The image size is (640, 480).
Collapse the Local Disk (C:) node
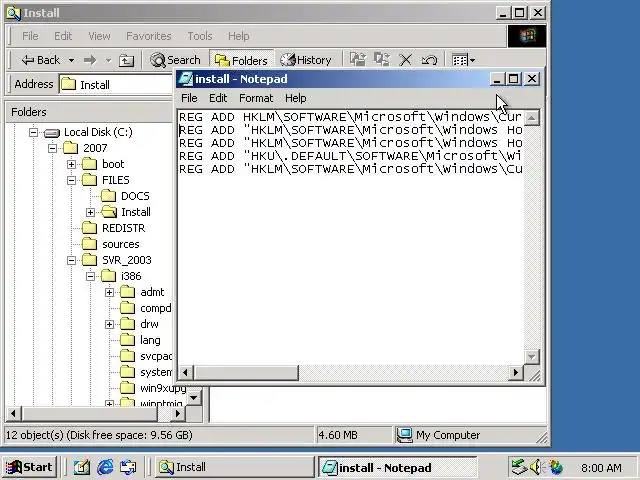click(x=33, y=132)
